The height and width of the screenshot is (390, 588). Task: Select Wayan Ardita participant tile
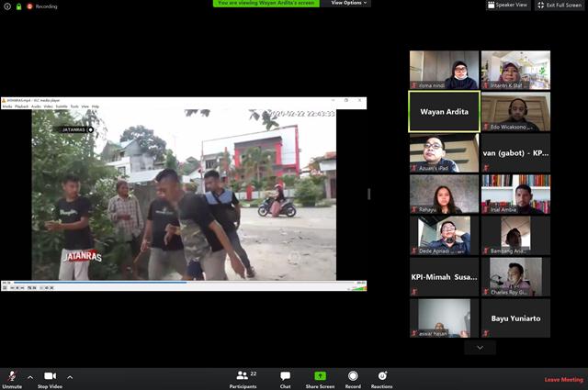(x=444, y=111)
